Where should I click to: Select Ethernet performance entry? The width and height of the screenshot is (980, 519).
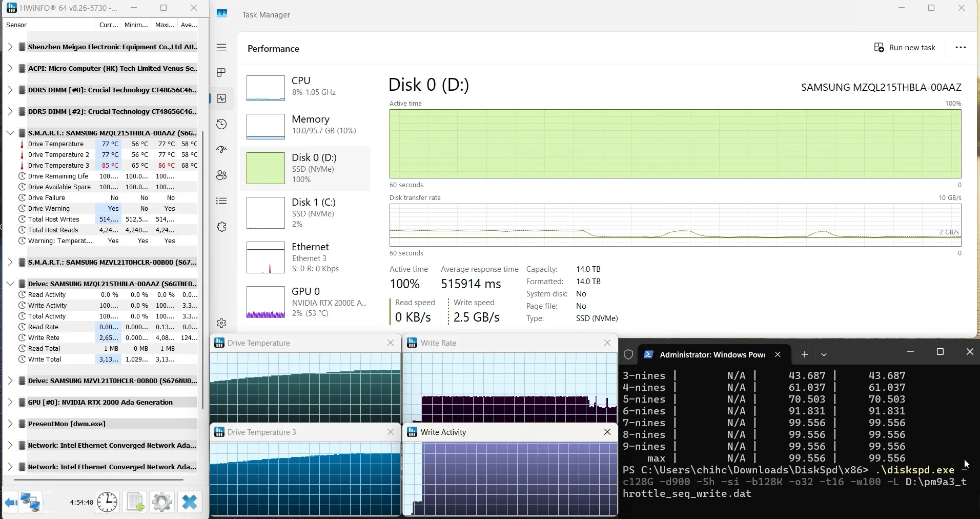(x=305, y=258)
